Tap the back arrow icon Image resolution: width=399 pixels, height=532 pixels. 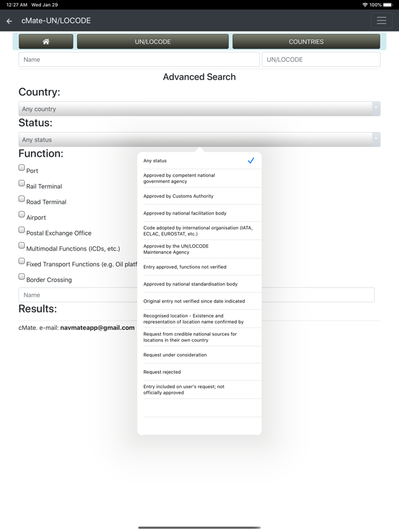click(9, 21)
